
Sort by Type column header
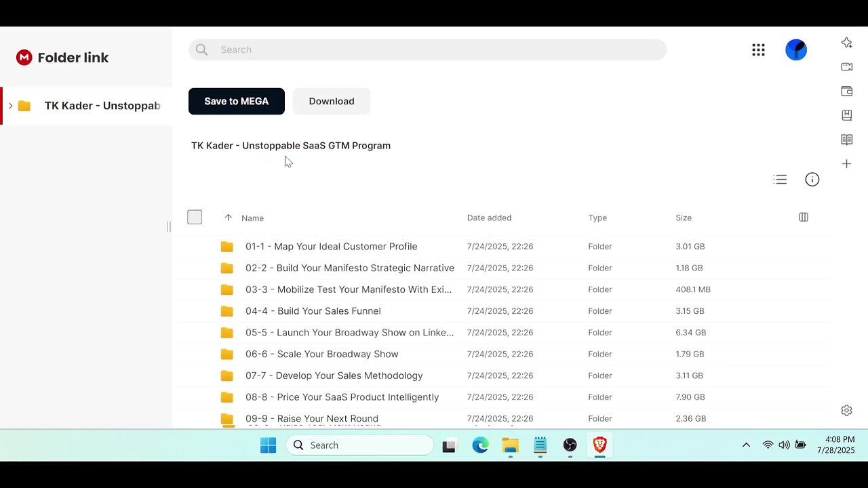(x=597, y=218)
